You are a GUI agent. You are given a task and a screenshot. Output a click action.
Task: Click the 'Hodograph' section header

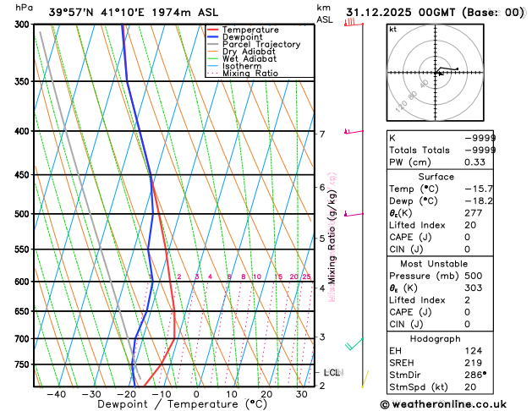436,339
